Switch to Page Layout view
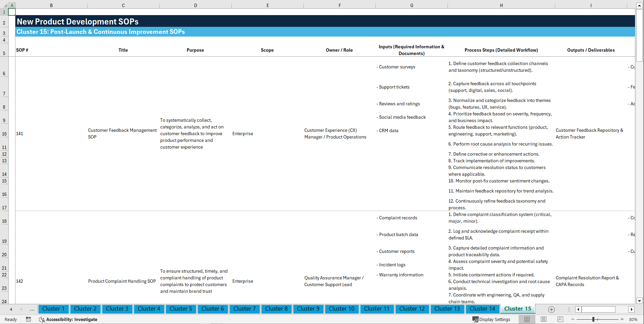This screenshot has width=644, height=324. click(543, 319)
